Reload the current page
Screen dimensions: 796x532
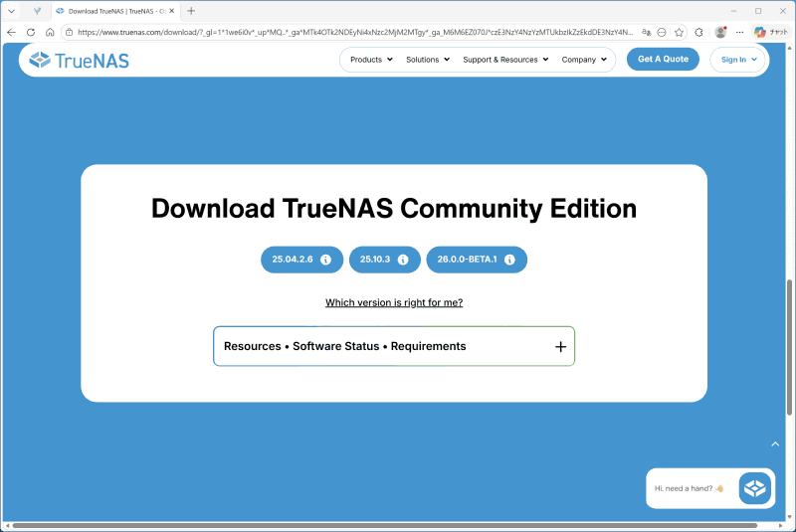click(31, 32)
